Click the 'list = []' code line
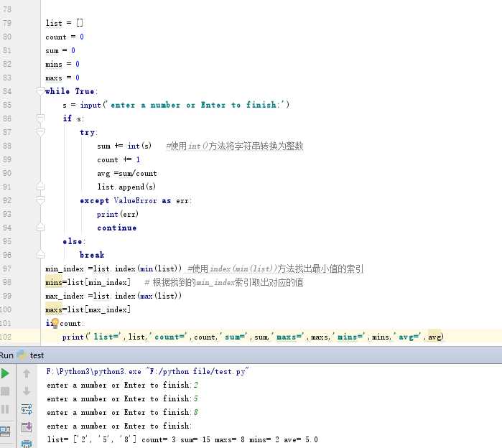 pos(65,23)
